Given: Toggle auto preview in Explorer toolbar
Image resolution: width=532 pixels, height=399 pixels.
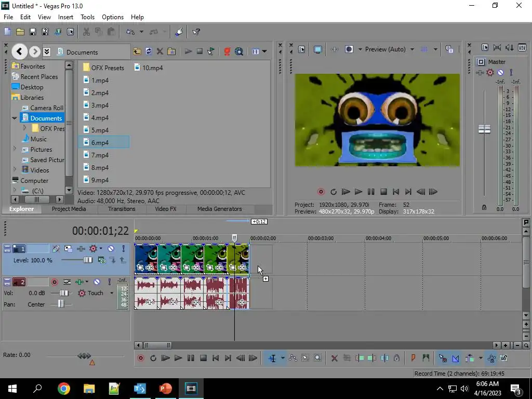Looking at the screenshot, I should [211, 51].
